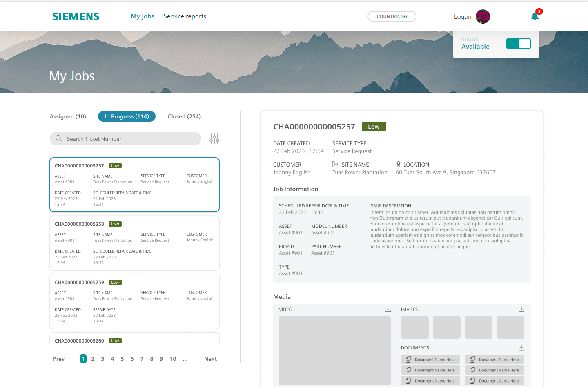The width and height of the screenshot is (588, 387).
Task: Focus the Search Ticket Number field
Action: pos(125,139)
